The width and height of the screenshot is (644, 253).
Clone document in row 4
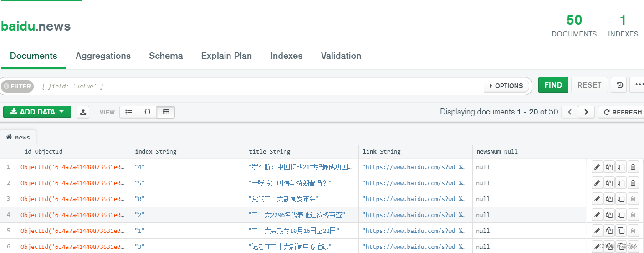[x=621, y=215]
